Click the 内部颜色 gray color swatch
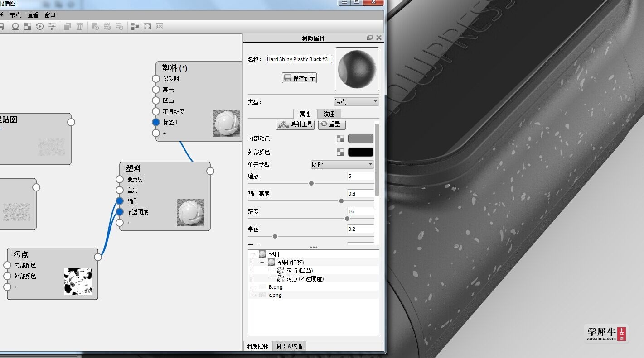This screenshot has width=644, height=358. point(361,139)
